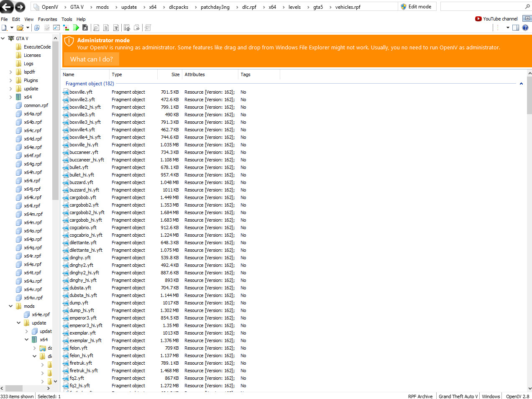
Task: Click the What can I do? button
Action: (x=91, y=59)
